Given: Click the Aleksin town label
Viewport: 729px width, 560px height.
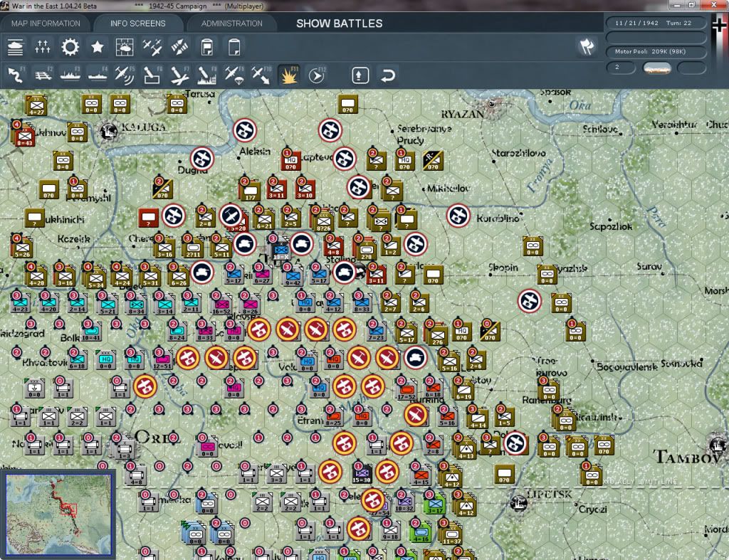Looking at the screenshot, I should (255, 152).
